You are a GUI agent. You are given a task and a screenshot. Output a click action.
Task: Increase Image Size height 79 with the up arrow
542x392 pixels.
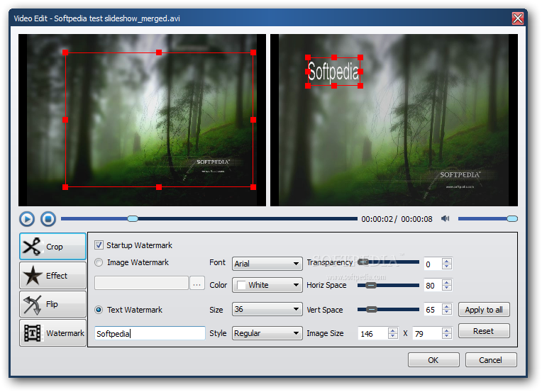click(x=447, y=330)
